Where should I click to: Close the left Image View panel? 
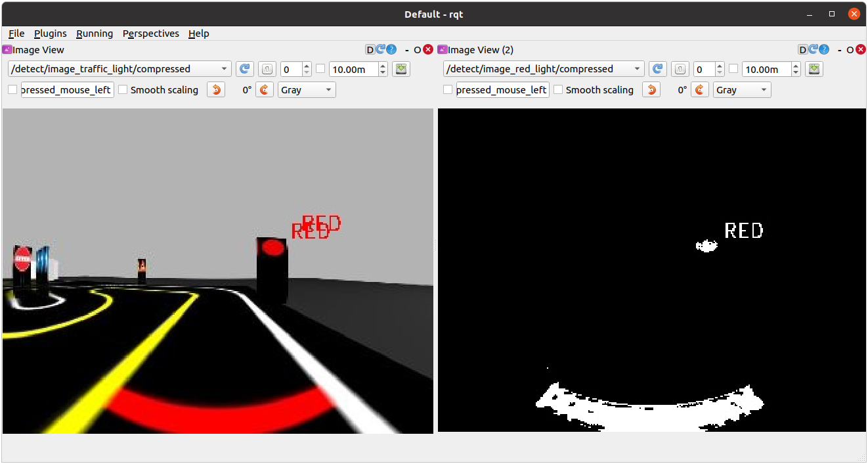tap(428, 49)
